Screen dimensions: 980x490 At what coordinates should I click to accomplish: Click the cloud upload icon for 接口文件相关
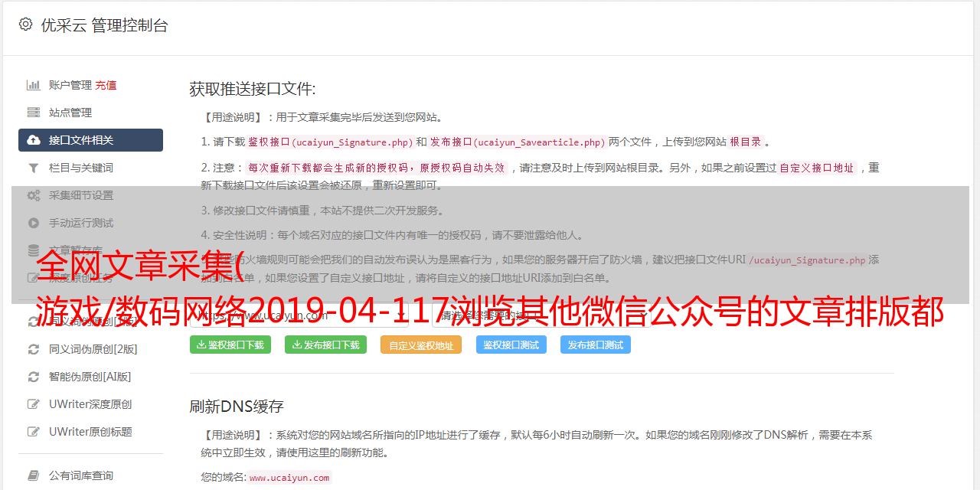(34, 140)
